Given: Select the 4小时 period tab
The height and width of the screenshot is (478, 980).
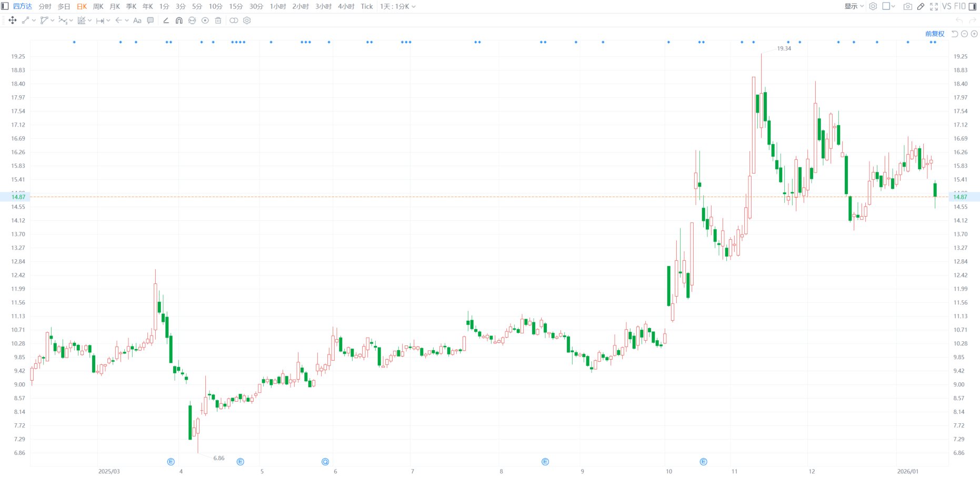Looking at the screenshot, I should click(x=346, y=6).
